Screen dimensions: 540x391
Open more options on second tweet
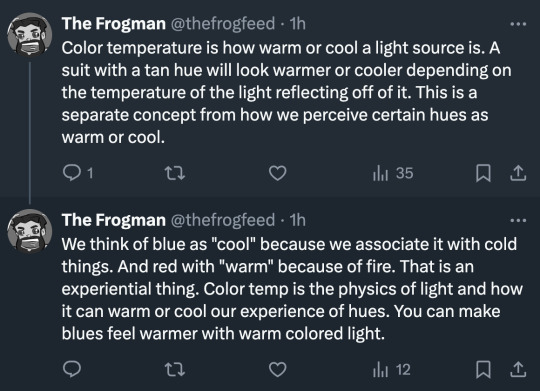[x=518, y=220]
